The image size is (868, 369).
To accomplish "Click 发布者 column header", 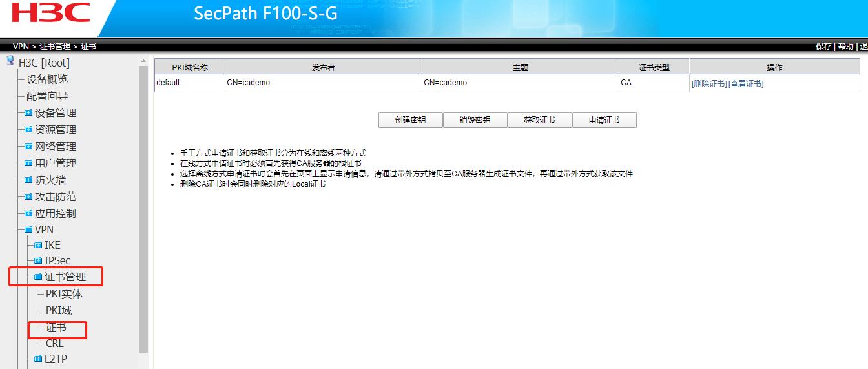I will (324, 67).
